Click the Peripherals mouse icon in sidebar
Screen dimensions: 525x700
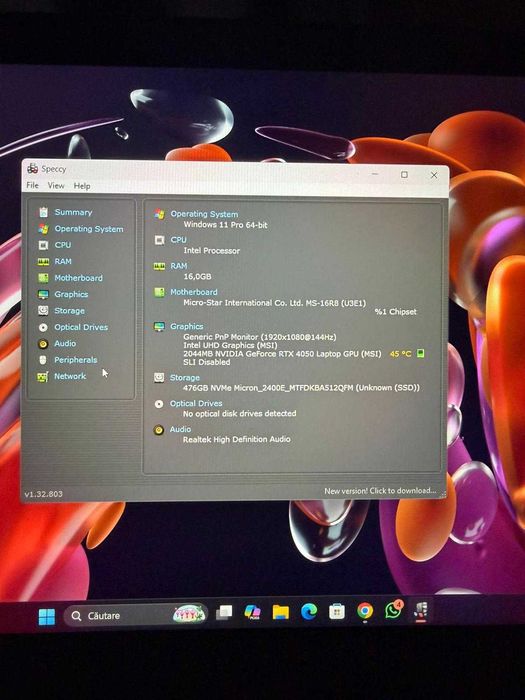click(x=43, y=360)
